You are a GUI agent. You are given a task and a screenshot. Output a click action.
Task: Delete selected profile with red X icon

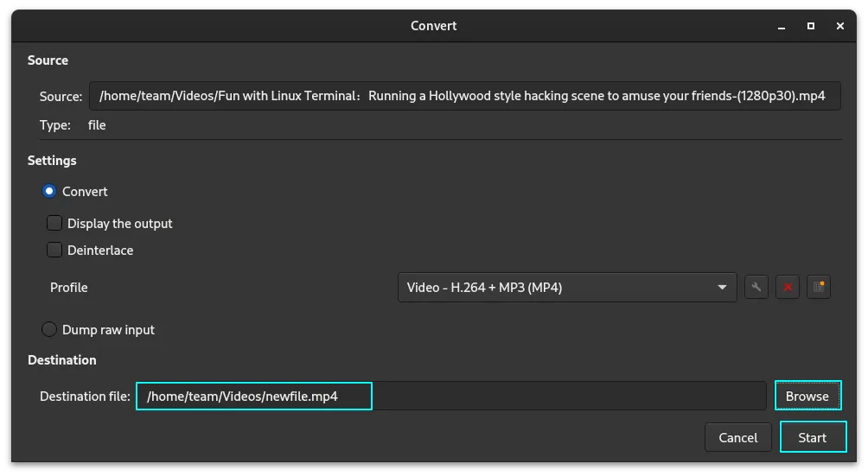(788, 287)
